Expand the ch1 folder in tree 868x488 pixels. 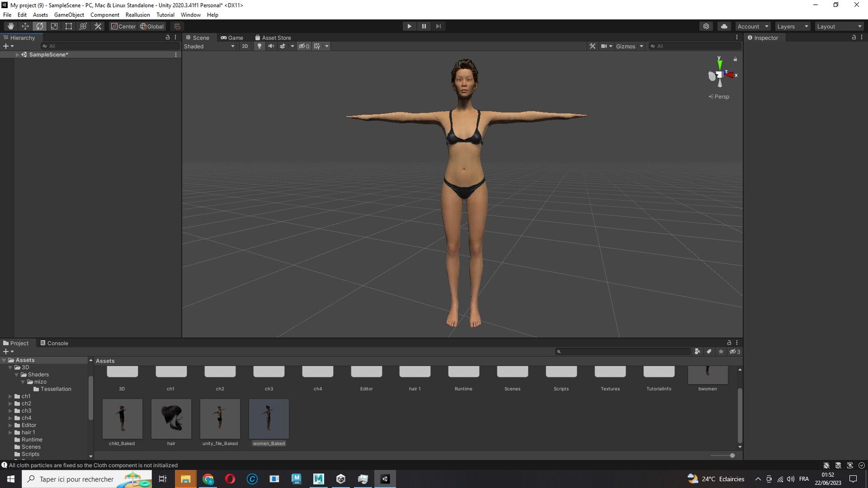point(10,396)
